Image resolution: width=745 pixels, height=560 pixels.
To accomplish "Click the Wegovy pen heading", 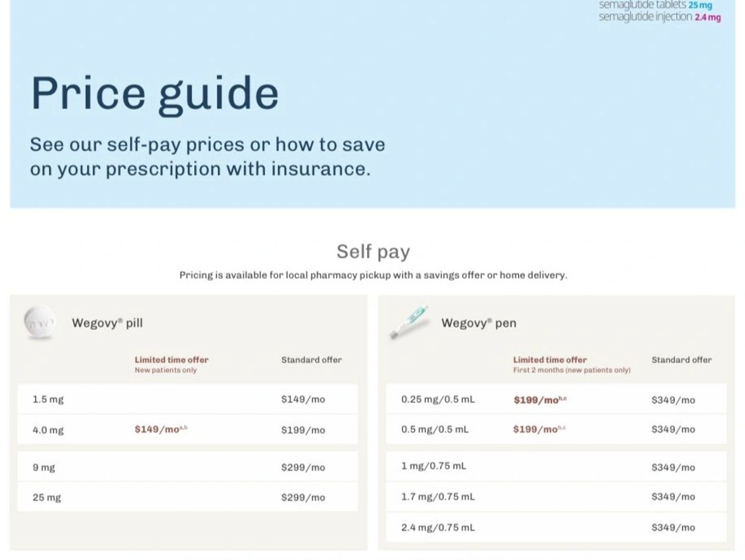I will click(x=478, y=323).
